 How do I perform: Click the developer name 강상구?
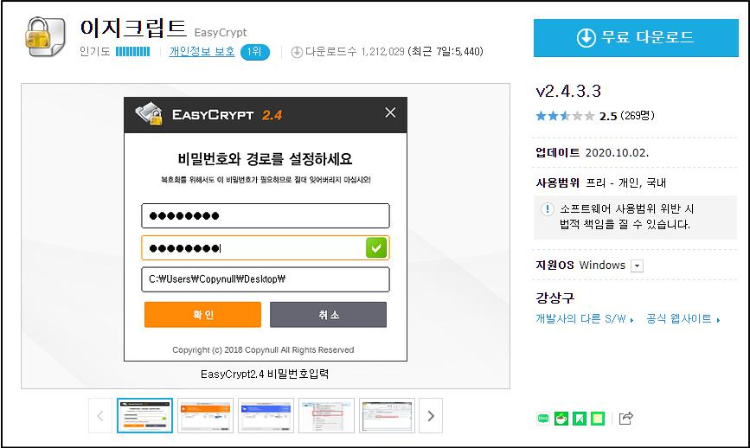pyautogui.click(x=555, y=298)
